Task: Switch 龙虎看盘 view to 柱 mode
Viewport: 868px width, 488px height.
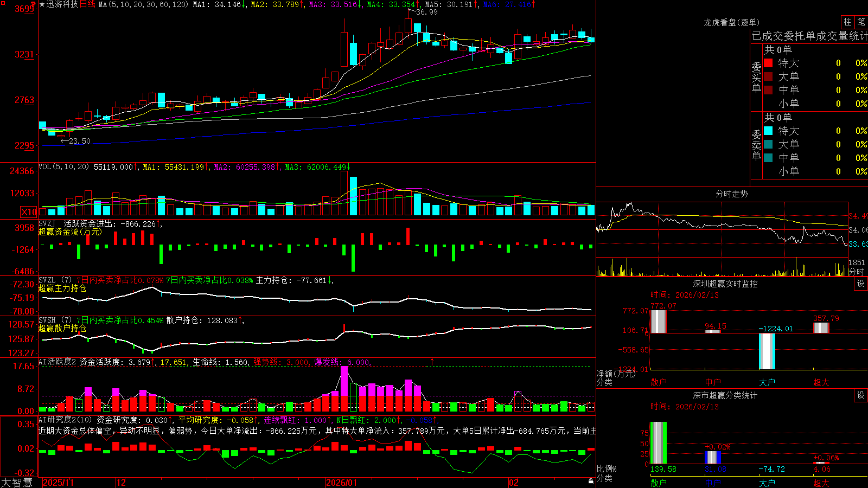Action: point(847,22)
